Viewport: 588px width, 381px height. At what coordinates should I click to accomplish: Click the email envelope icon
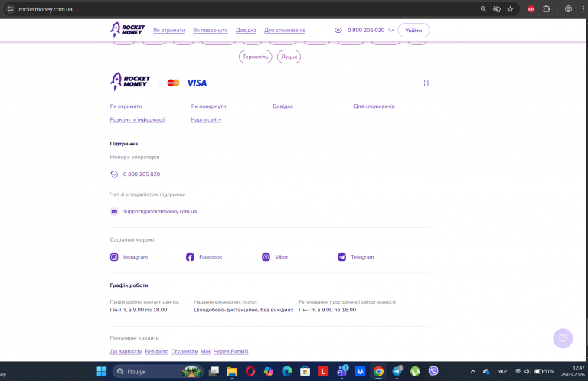pos(114,212)
